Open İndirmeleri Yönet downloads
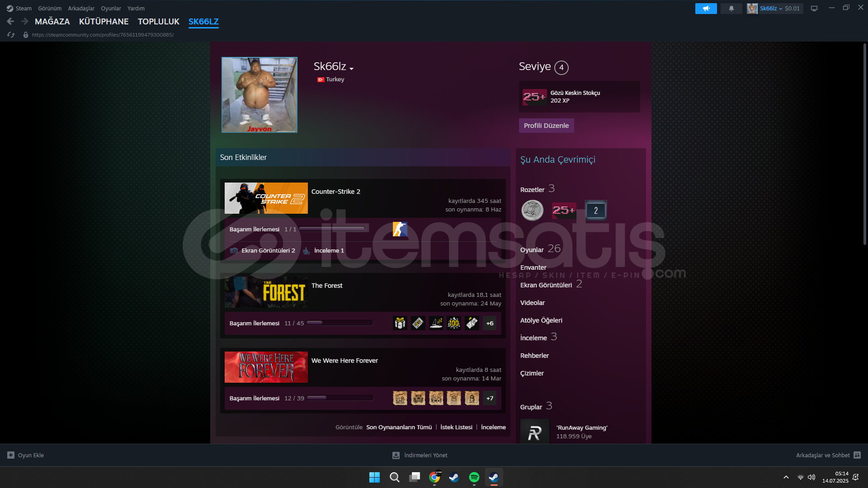Image resolution: width=868 pixels, height=488 pixels. coord(420,455)
